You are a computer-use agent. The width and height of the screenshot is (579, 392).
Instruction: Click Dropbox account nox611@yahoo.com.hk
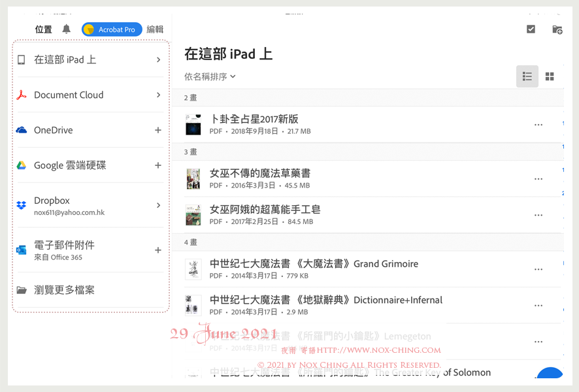click(x=69, y=212)
